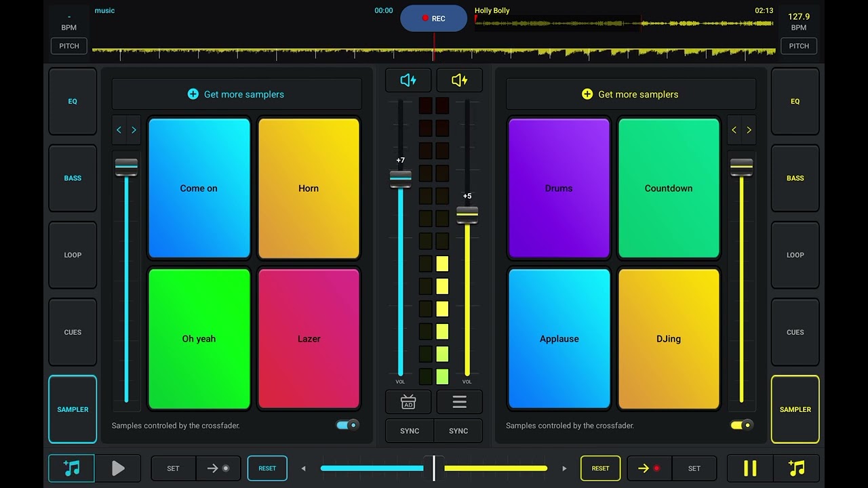Adjust right sampler volume slider
This screenshot has width=868, height=488.
pyautogui.click(x=741, y=167)
